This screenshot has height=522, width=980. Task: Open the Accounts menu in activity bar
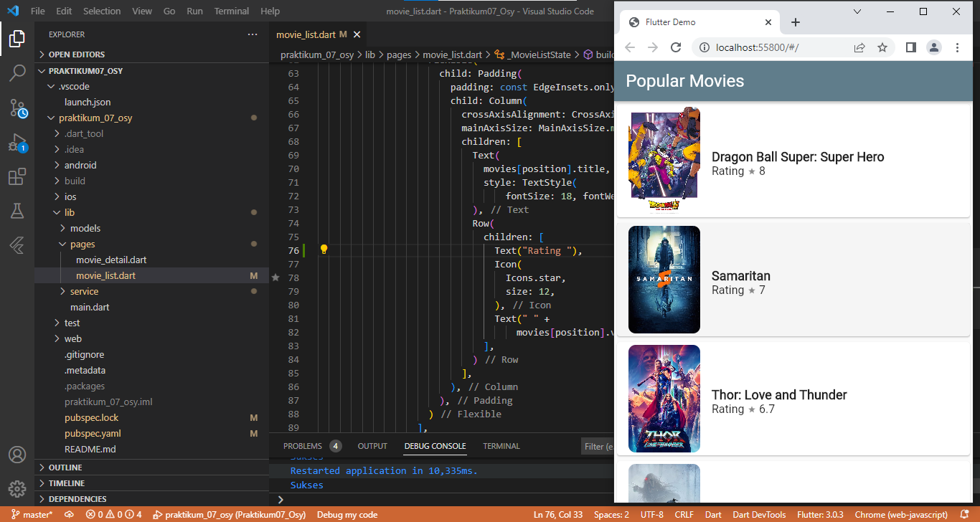coord(17,455)
